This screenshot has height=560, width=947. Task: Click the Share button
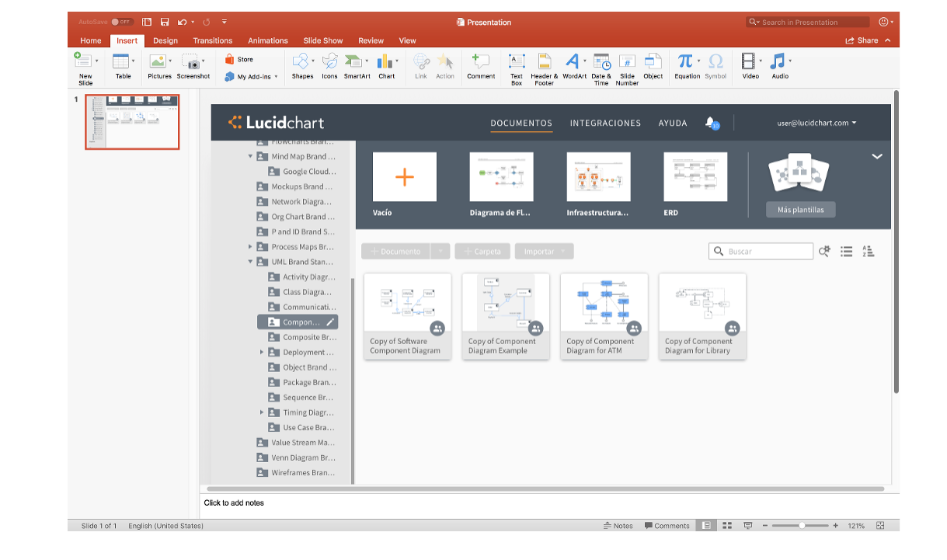click(x=862, y=40)
